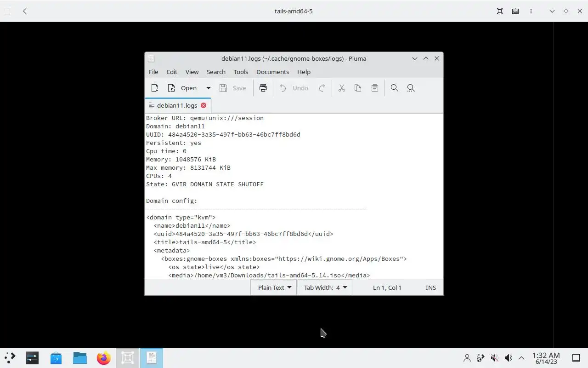Image resolution: width=588 pixels, height=368 pixels.
Task: Click the Ln 1, Col 1 status entry
Action: click(x=387, y=287)
